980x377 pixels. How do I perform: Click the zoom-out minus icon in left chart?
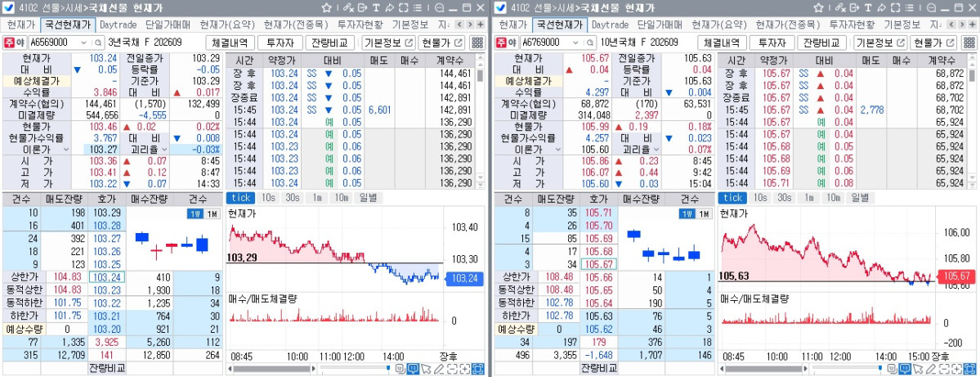pos(453,369)
